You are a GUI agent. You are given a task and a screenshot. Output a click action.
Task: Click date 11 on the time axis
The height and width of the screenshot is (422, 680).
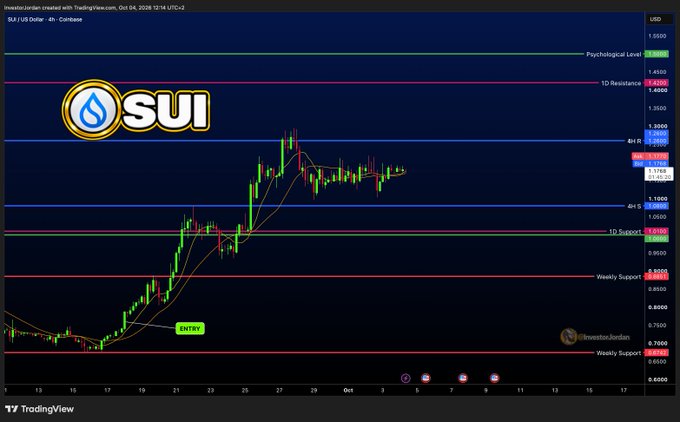520,390
